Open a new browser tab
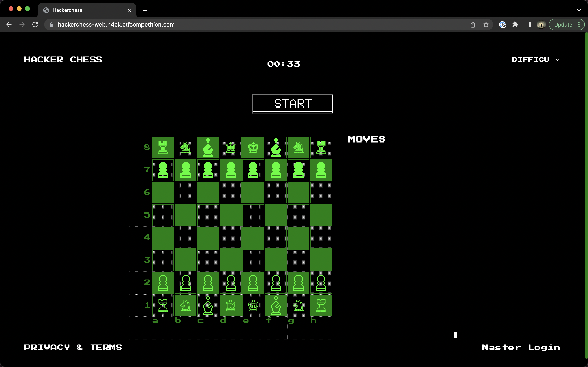588x367 pixels. pyautogui.click(x=145, y=10)
